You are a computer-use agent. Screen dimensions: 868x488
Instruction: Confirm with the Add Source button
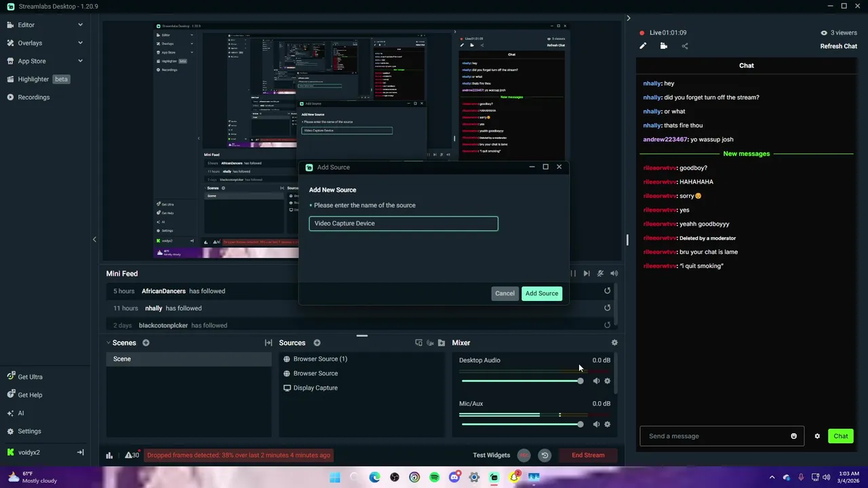[x=542, y=293]
